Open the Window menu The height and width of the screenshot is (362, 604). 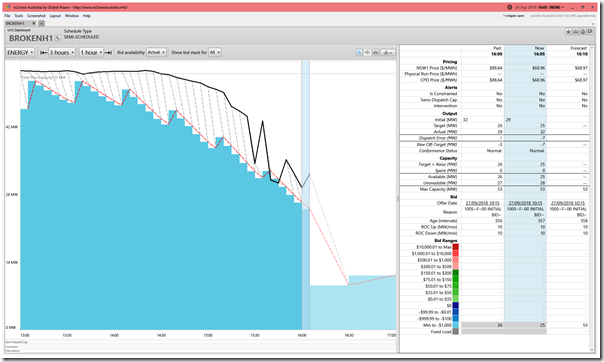pos(72,16)
